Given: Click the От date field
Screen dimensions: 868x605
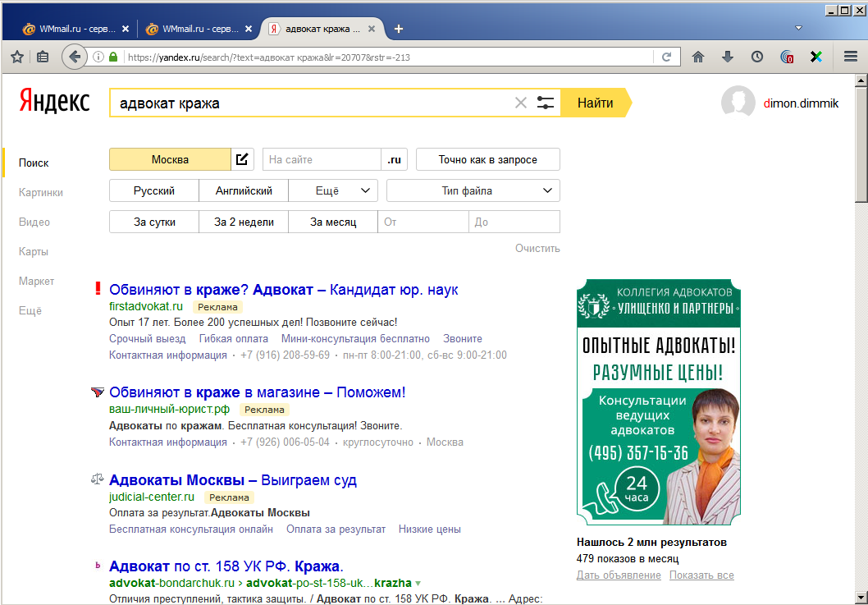Looking at the screenshot, I should click(423, 222).
